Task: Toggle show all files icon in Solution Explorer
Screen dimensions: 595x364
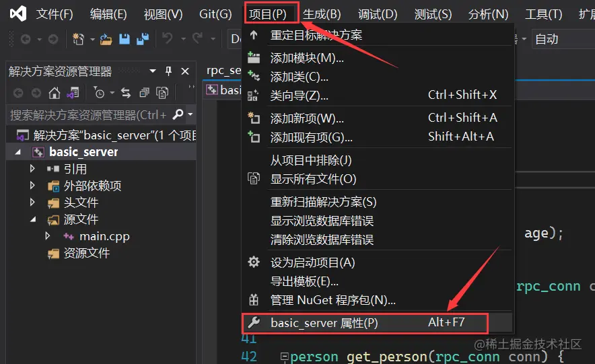Action: [x=162, y=93]
